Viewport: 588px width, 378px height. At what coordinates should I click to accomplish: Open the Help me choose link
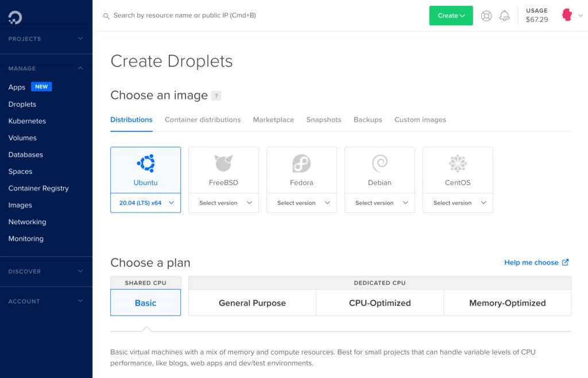(x=531, y=262)
